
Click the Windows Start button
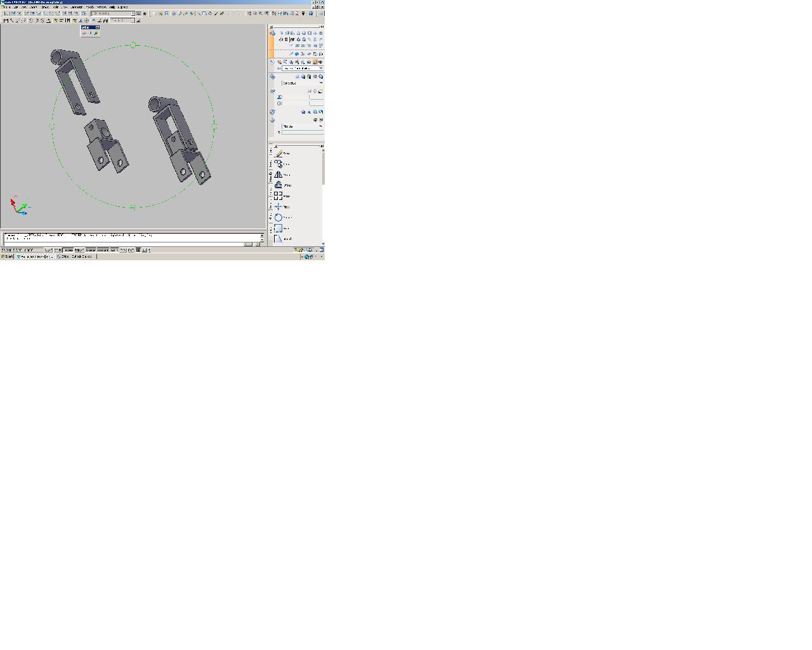(x=8, y=256)
